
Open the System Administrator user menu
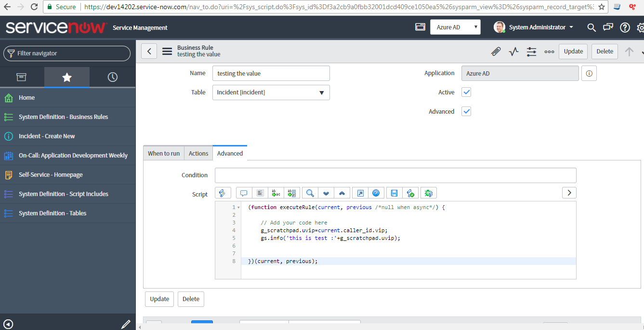click(534, 27)
